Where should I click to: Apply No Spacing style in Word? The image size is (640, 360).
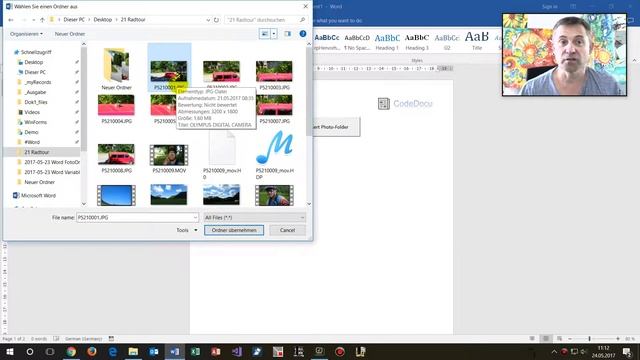(x=357, y=42)
